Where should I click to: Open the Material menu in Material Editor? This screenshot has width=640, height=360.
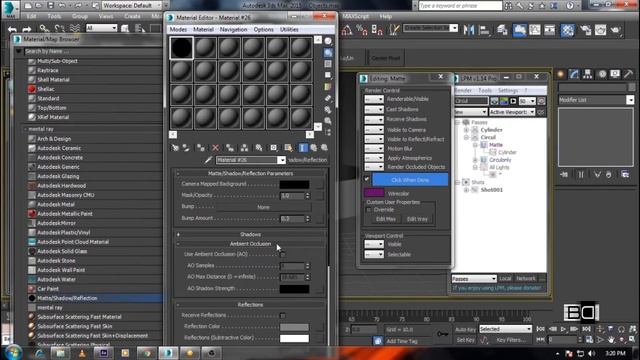click(203, 29)
